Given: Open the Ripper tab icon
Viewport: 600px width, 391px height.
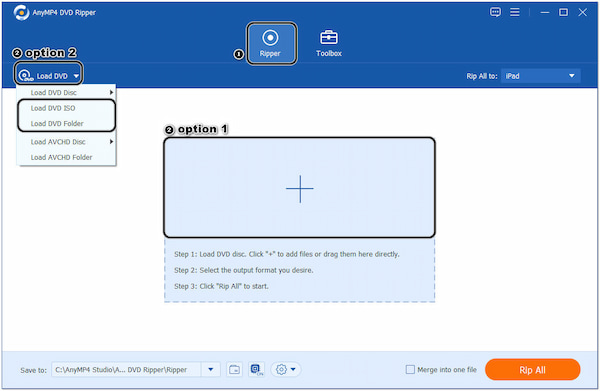Looking at the screenshot, I should click(x=270, y=38).
